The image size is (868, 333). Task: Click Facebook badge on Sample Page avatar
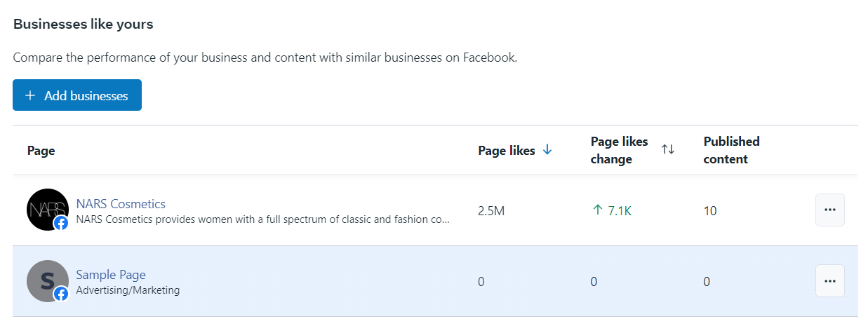click(61, 294)
